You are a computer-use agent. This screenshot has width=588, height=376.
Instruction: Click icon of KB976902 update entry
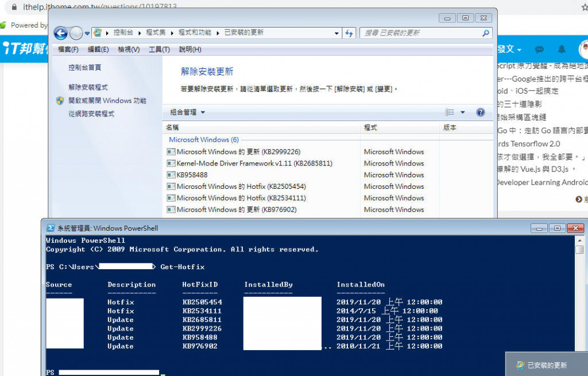point(171,210)
